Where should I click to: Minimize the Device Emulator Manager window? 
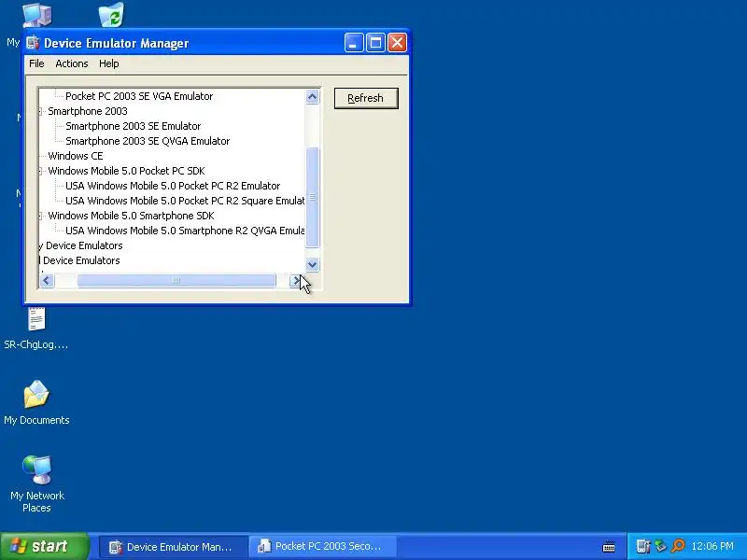pos(354,43)
